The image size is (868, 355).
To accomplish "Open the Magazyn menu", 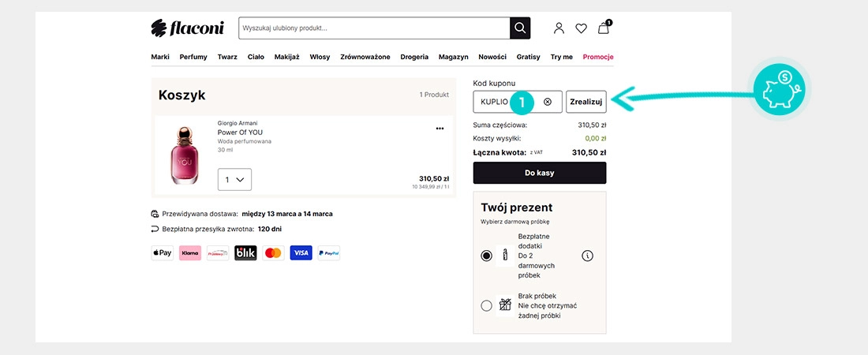I will [454, 57].
